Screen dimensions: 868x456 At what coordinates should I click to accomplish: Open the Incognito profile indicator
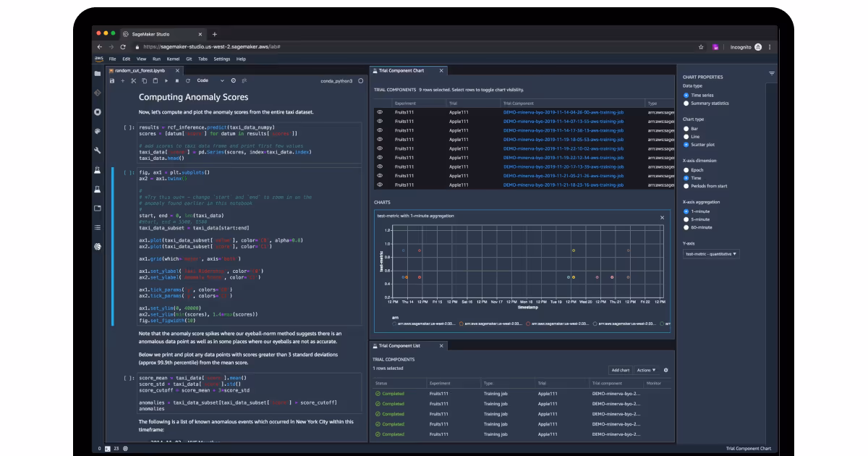click(x=746, y=46)
